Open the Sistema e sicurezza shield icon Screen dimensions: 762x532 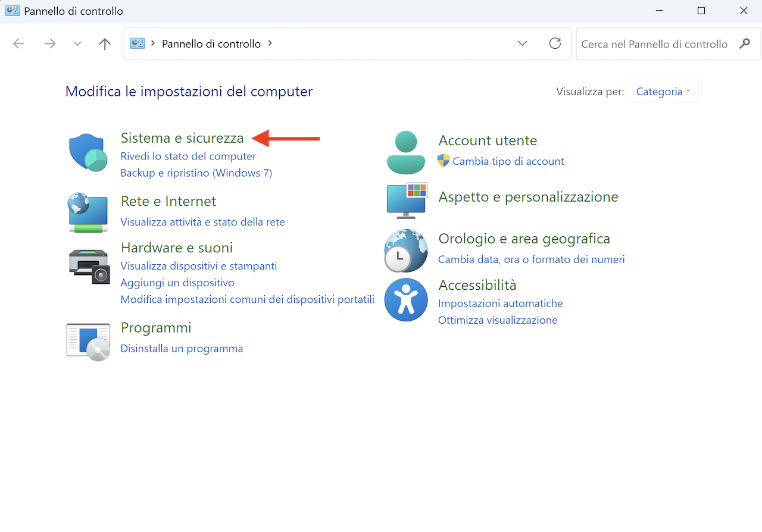tap(88, 152)
